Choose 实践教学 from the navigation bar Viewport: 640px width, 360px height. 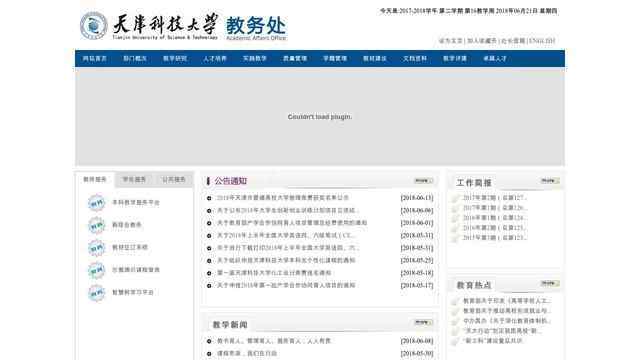255,58
